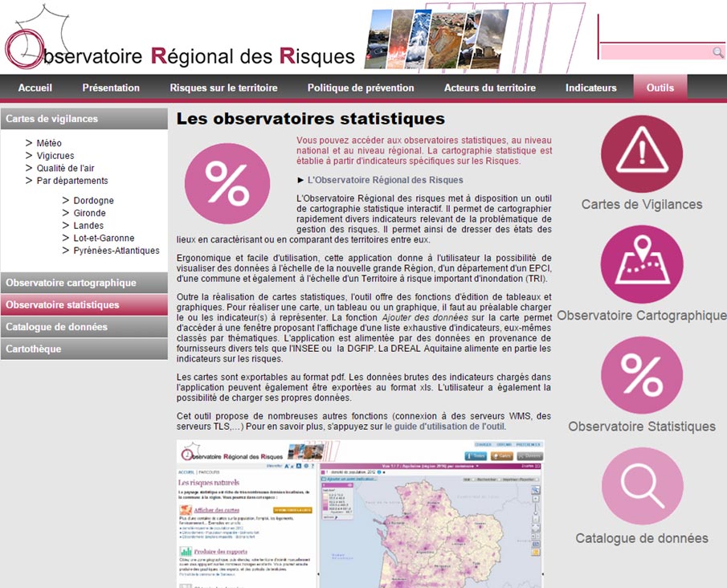Open the Observatoire Statistiques percent icon on right
This screenshot has height=588, width=727.
pos(642,376)
